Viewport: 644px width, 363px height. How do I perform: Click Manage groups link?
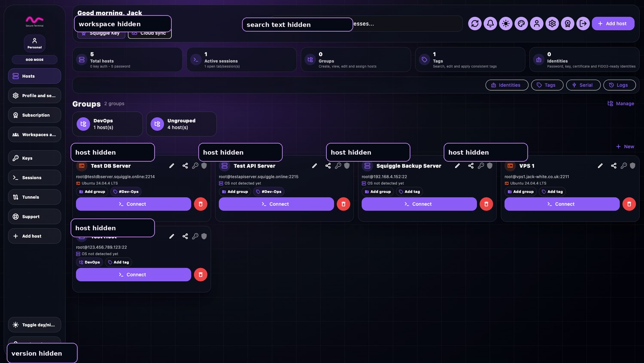pos(621,104)
